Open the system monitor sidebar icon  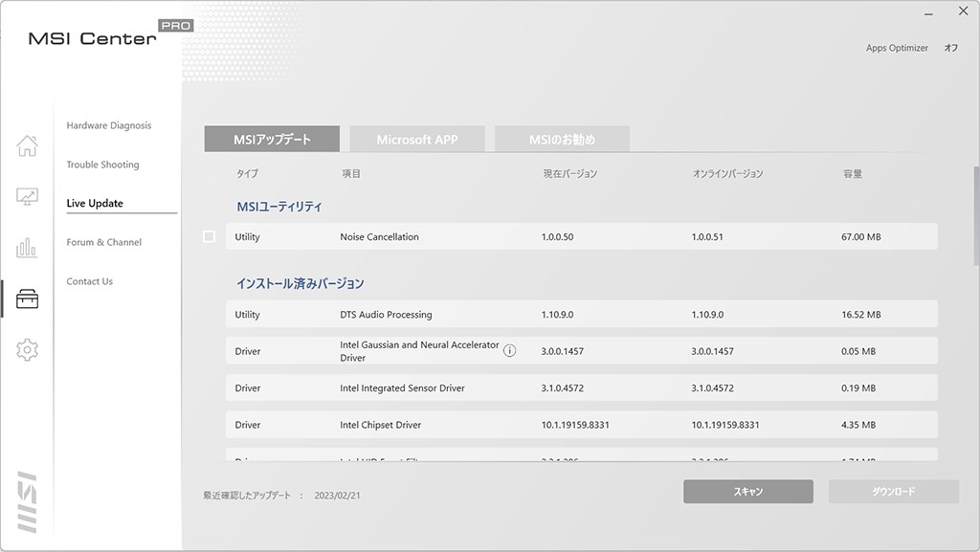pos(27,197)
